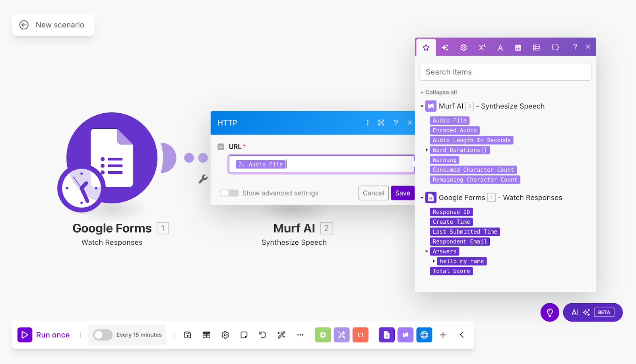The width and height of the screenshot is (636, 364).
Task: Click the magic wand explain-flow icon in the bottom toolbar
Action: [x=281, y=335]
